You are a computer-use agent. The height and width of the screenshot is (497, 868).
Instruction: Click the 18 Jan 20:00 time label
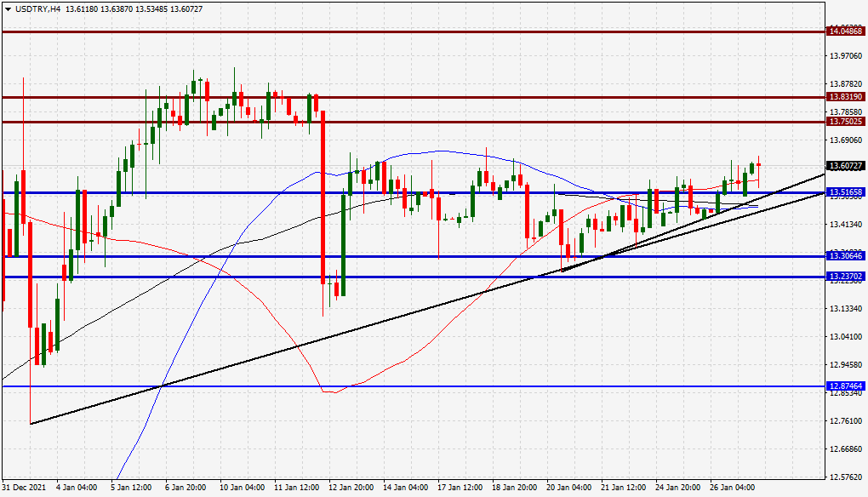point(514,488)
